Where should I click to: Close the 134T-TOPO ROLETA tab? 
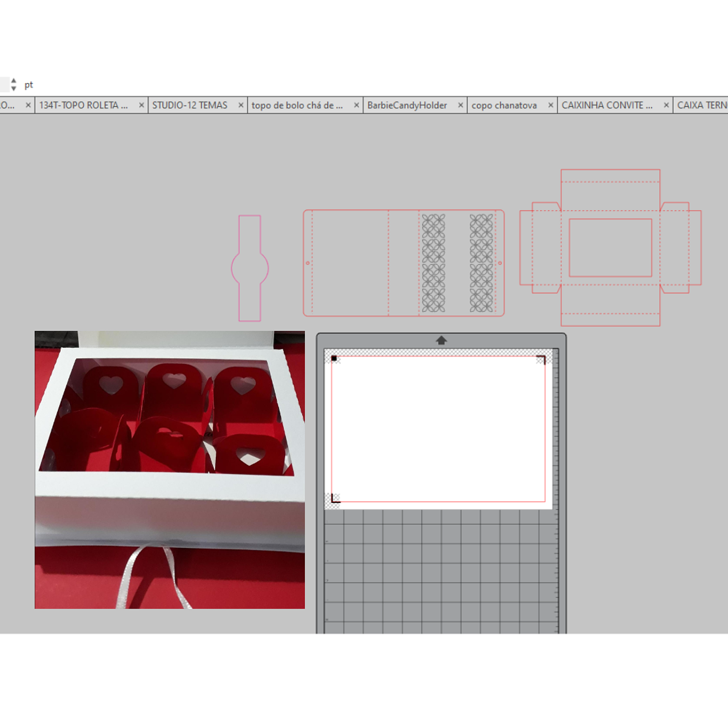pos(141,105)
